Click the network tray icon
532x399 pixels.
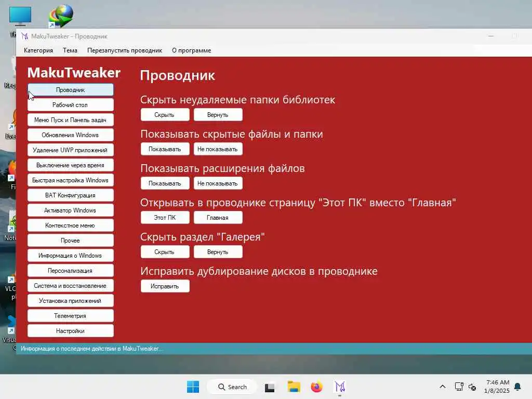coord(459,387)
